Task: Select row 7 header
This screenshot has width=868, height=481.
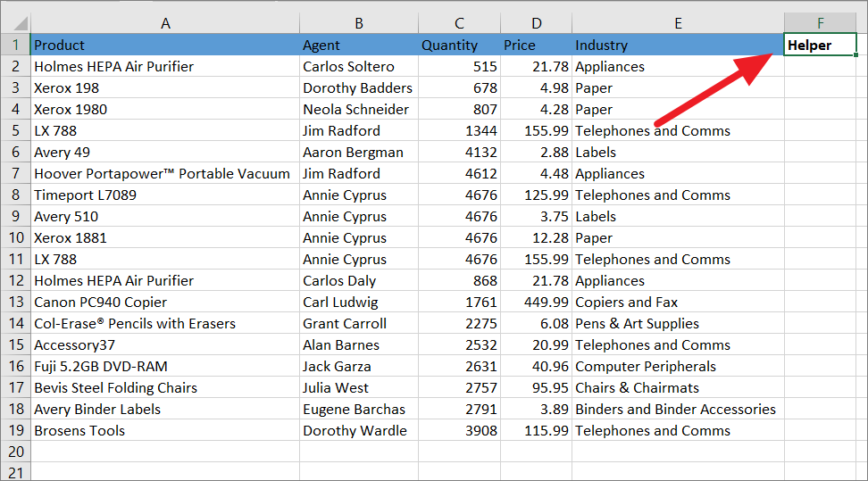Action: [15, 173]
